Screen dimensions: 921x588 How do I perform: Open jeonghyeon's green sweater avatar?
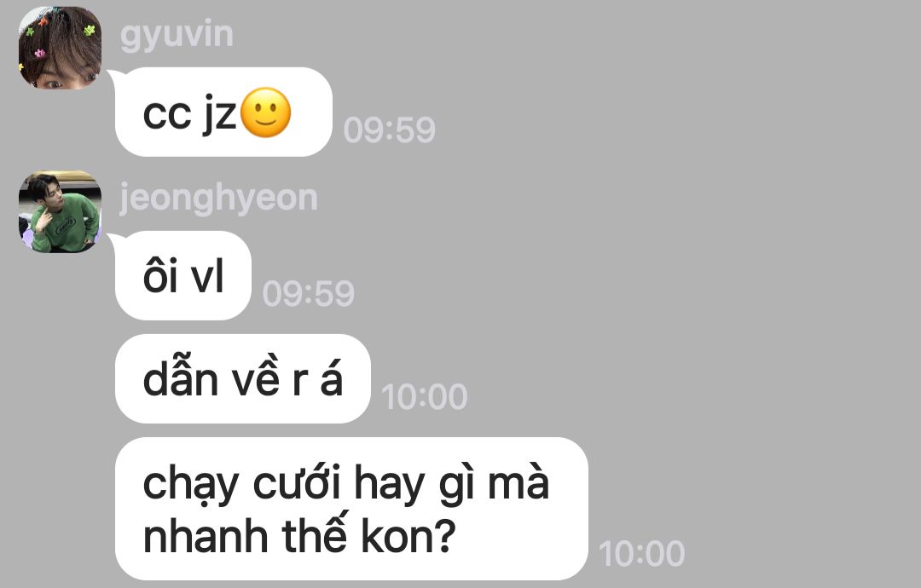click(60, 212)
